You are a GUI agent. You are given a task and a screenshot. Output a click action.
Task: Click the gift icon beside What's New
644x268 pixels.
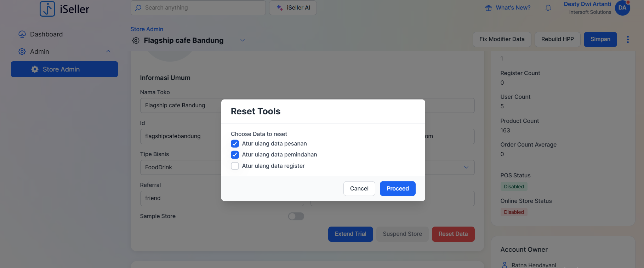click(488, 8)
